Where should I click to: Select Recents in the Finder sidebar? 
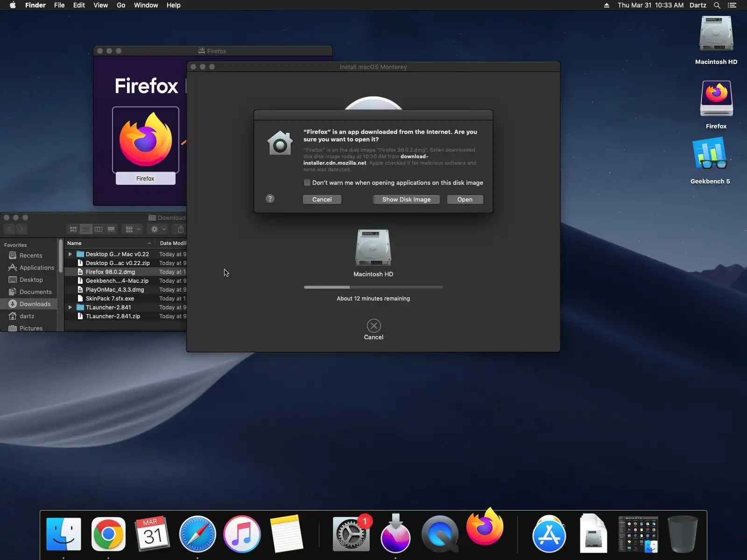pos(28,256)
